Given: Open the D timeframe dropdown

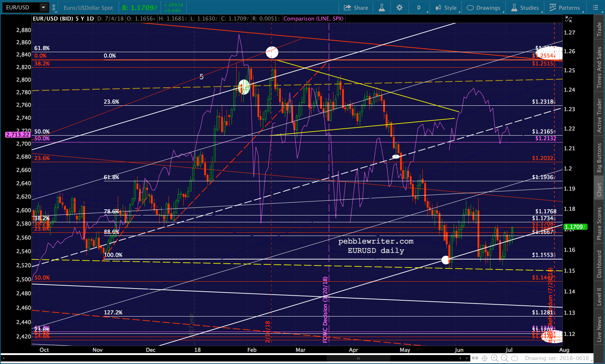Looking at the screenshot, I should pos(420,8).
